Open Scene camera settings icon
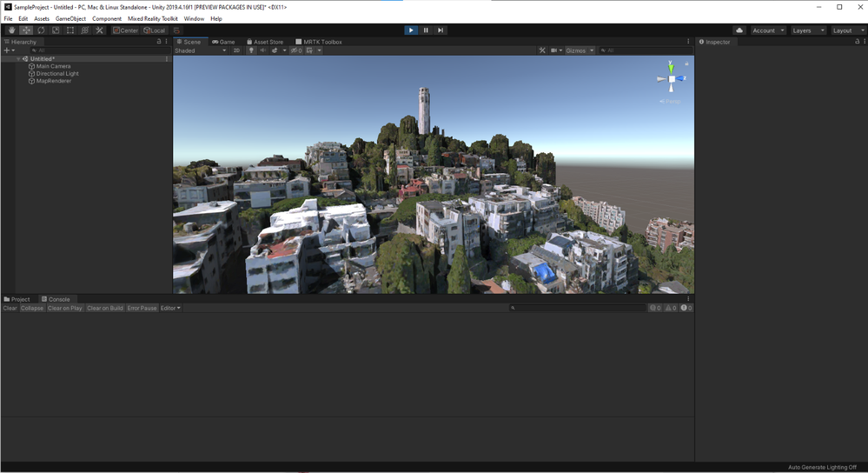This screenshot has height=473, width=868. click(x=556, y=50)
